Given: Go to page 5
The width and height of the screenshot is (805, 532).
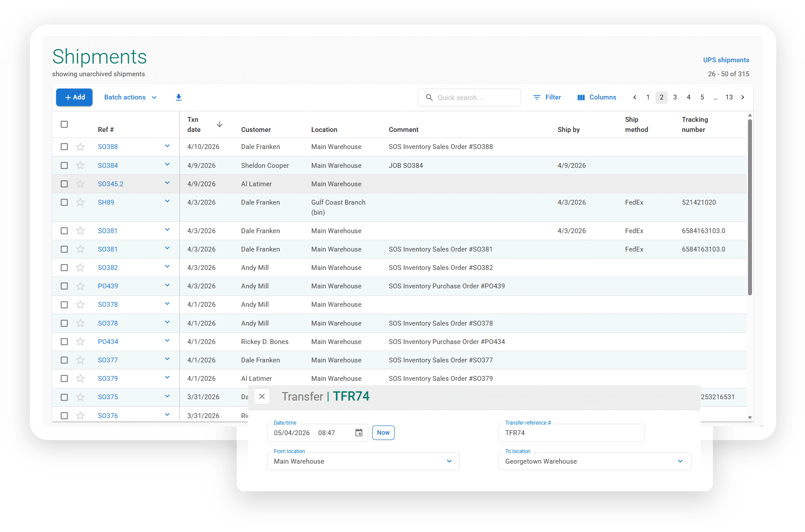Looking at the screenshot, I should pyautogui.click(x=702, y=97).
